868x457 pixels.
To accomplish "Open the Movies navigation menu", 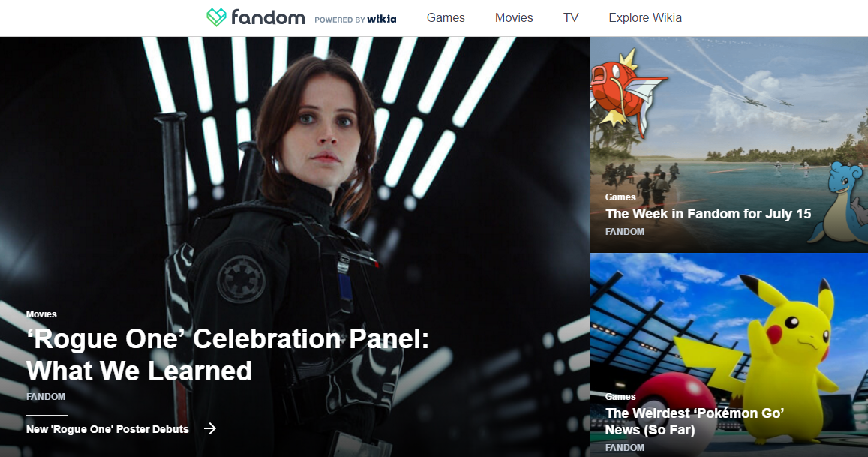I will tap(514, 18).
